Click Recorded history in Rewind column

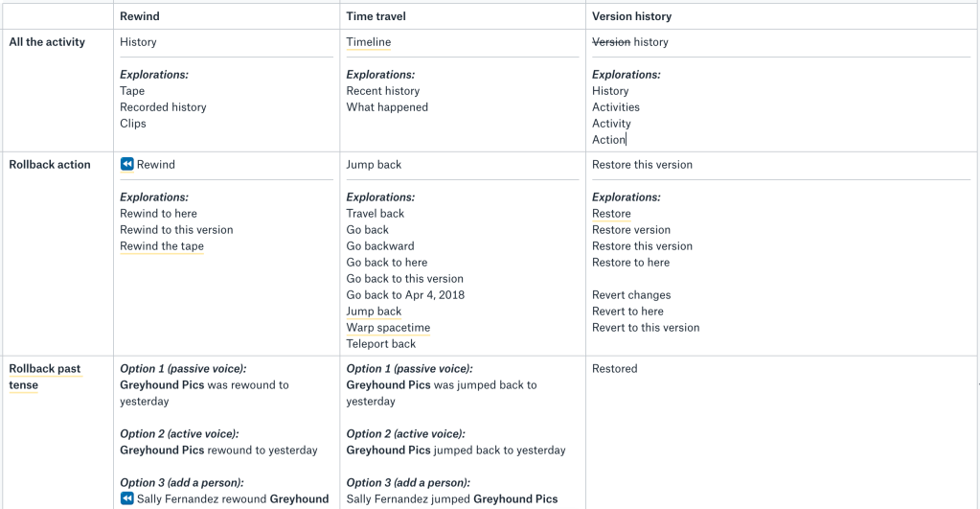(x=163, y=107)
